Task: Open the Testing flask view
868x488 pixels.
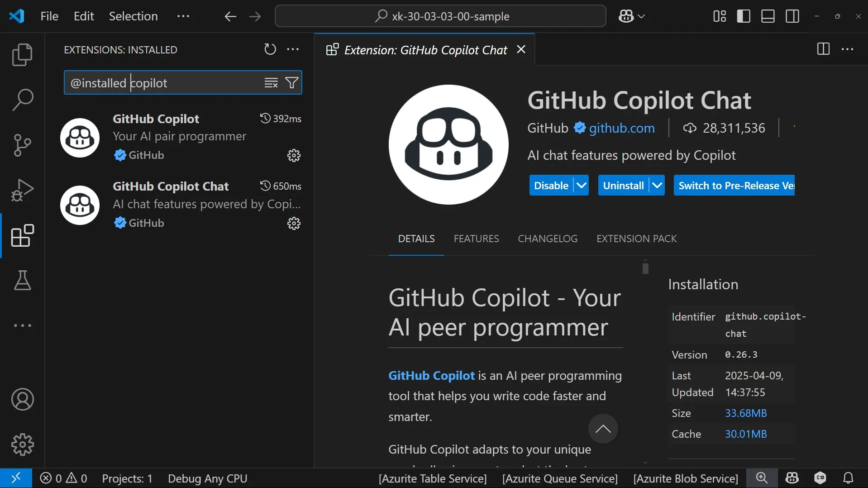Action: (22, 281)
